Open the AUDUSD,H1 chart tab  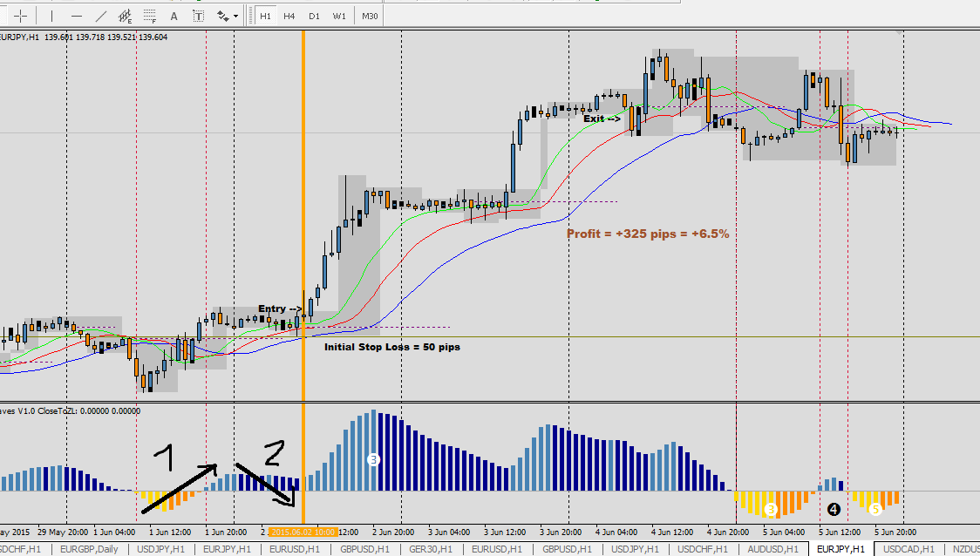(772, 549)
